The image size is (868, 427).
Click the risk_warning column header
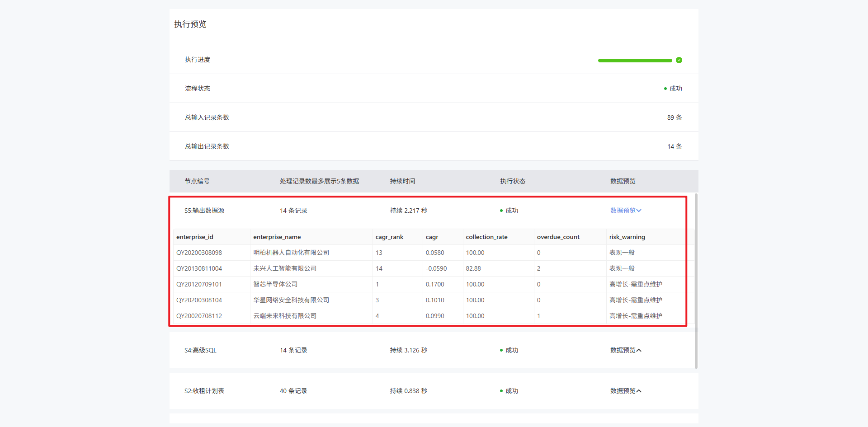tap(627, 237)
